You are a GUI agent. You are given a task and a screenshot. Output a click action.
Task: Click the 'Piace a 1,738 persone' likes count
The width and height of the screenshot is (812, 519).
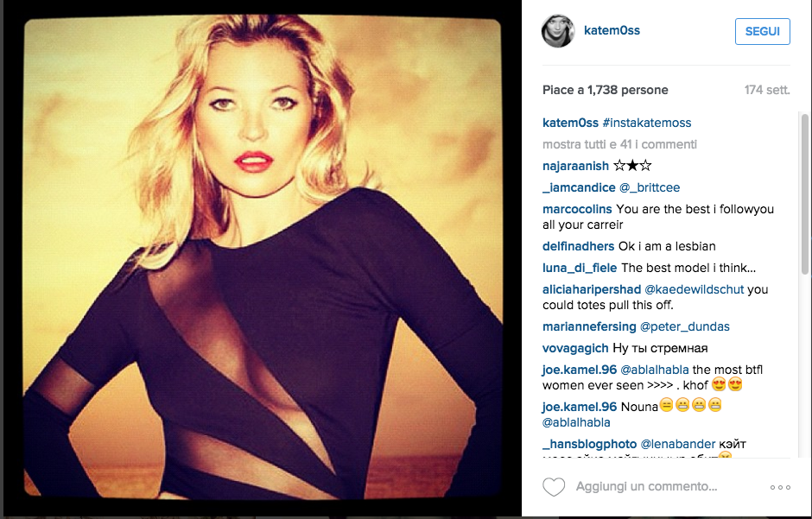[x=606, y=90]
